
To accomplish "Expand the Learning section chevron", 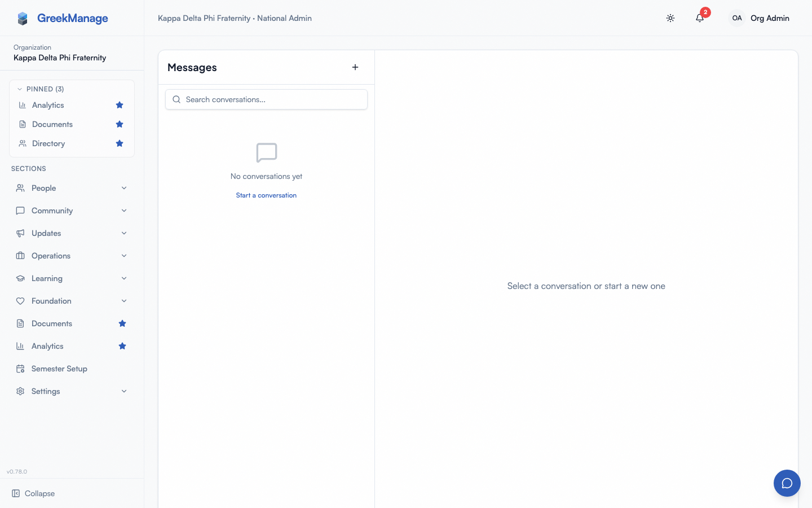I will click(x=124, y=278).
